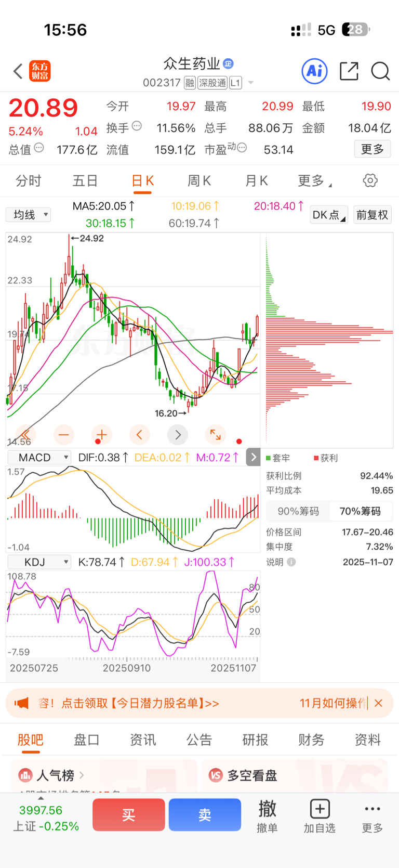Viewport: 399px width, 868px height.
Task: Tap the 上证 index 3997.56 ticker
Action: point(46,818)
